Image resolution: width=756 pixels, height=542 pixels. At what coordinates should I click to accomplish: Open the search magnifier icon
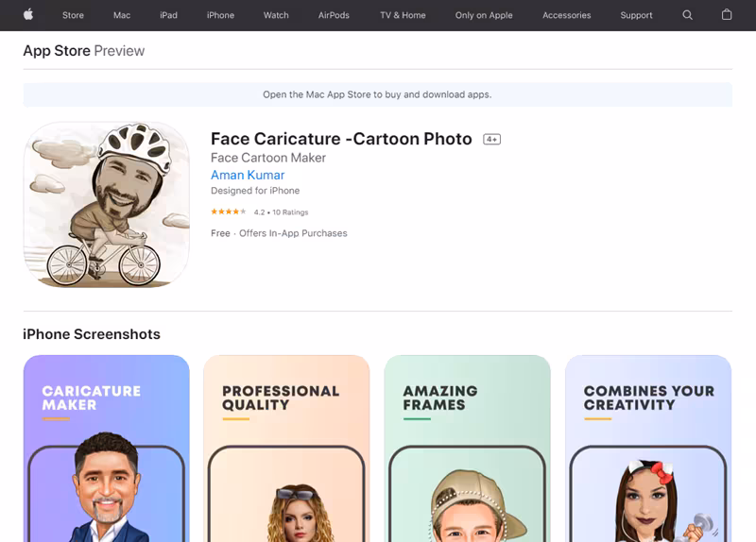coord(688,15)
